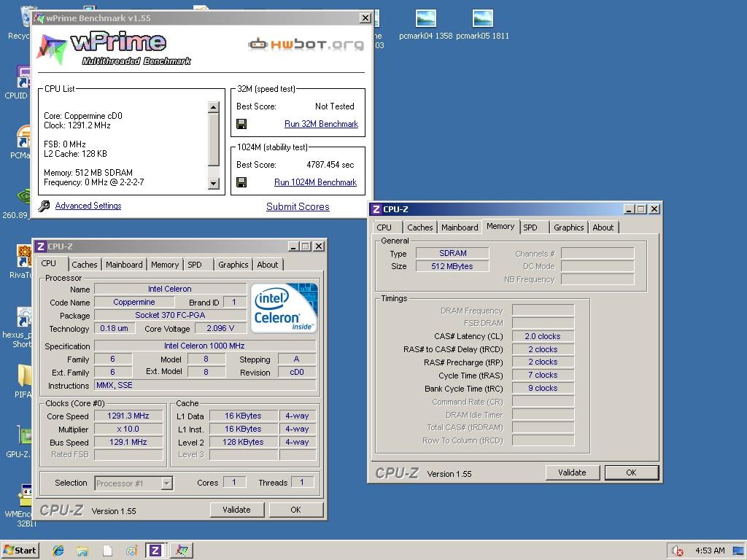Click the CPU-Z taskbar button

tap(155, 551)
